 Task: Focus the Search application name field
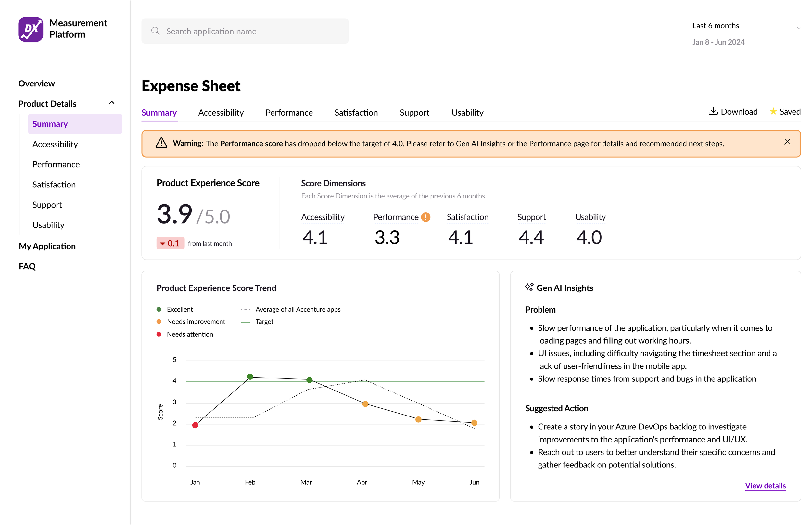coord(252,32)
